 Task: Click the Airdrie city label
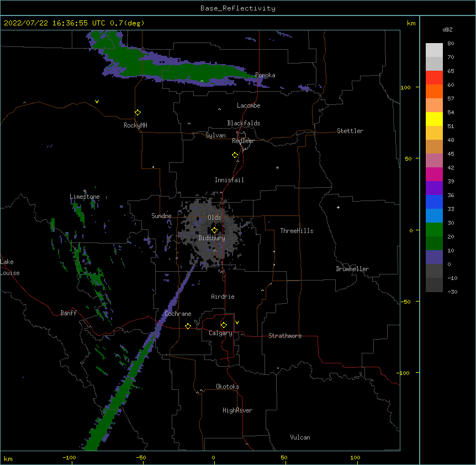pyautogui.click(x=223, y=297)
